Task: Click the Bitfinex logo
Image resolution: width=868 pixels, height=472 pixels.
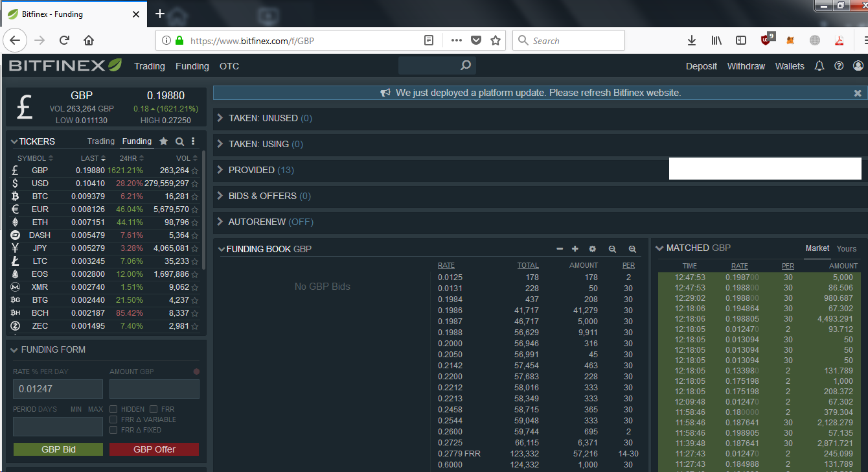Action: point(65,65)
